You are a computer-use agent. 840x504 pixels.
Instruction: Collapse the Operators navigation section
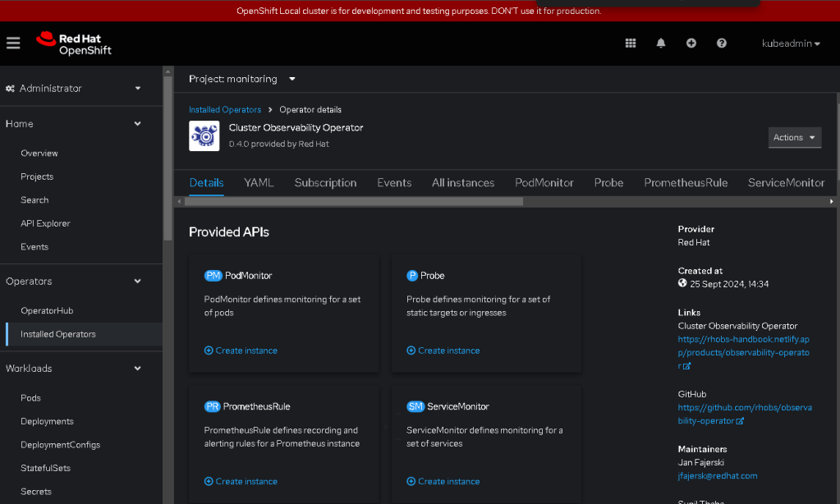click(73, 282)
